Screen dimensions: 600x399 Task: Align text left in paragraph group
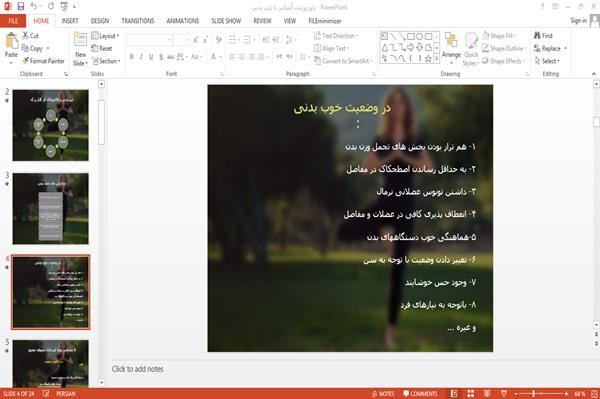pyautogui.click(x=232, y=57)
